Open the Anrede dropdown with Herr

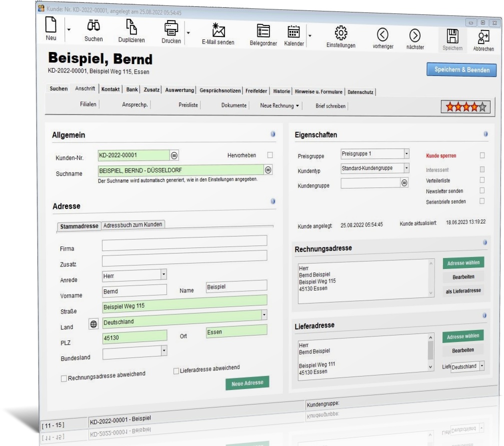(x=163, y=274)
